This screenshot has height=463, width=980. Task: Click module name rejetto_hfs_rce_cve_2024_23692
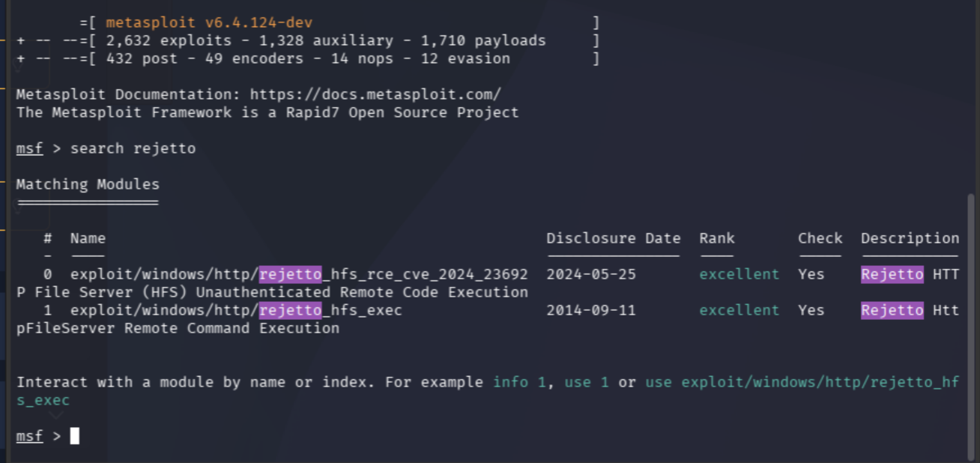pyautogui.click(x=393, y=274)
